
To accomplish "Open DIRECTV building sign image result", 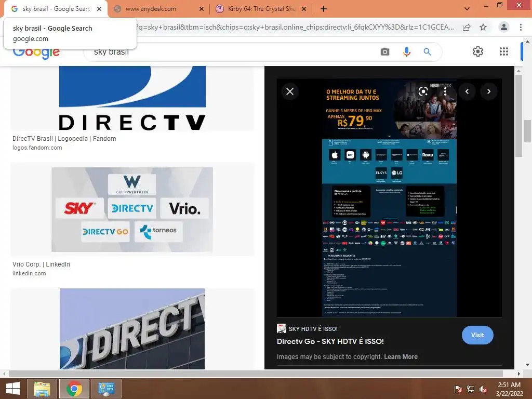I will coord(132,329).
